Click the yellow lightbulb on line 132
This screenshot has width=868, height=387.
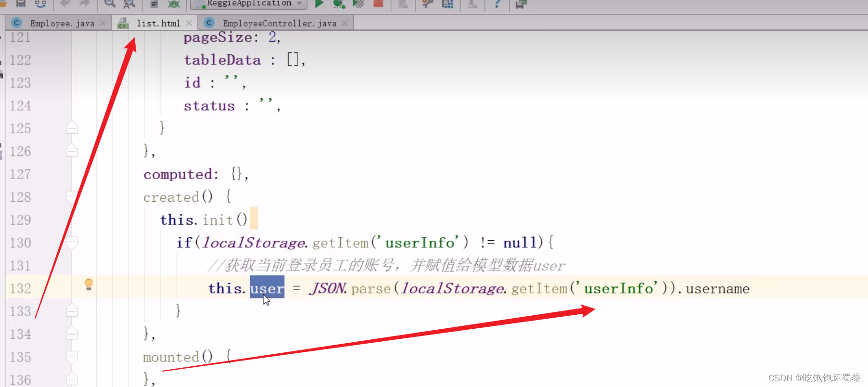point(89,284)
